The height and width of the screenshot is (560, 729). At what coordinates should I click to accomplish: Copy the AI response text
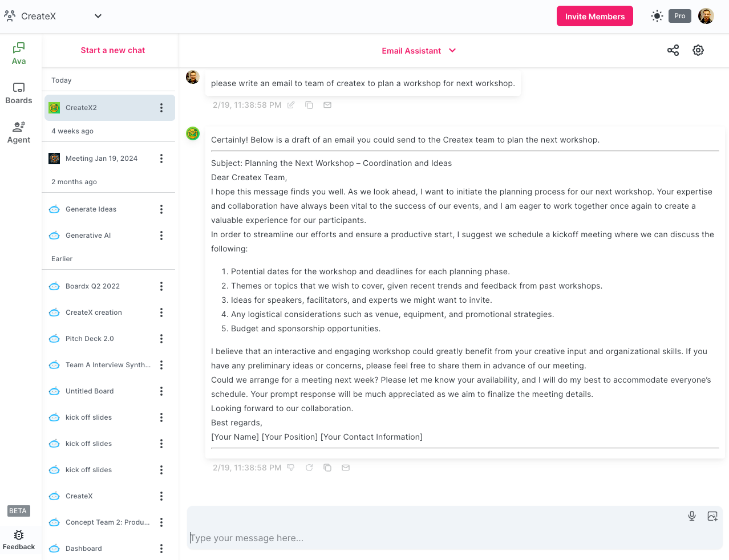point(327,468)
